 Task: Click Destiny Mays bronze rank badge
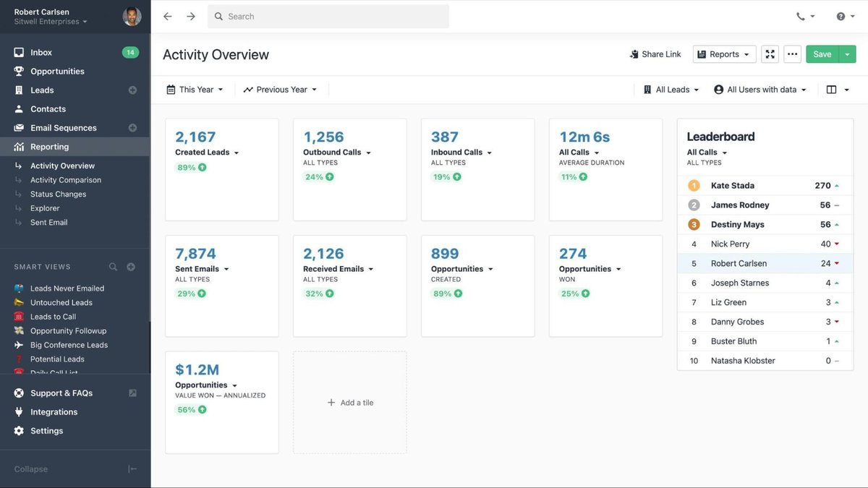[x=694, y=225]
